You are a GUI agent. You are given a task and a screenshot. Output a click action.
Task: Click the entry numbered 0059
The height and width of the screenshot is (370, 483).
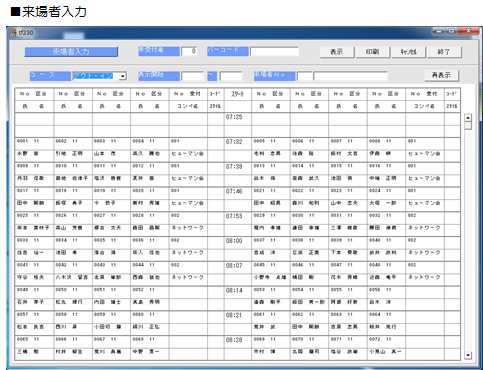[100, 314]
